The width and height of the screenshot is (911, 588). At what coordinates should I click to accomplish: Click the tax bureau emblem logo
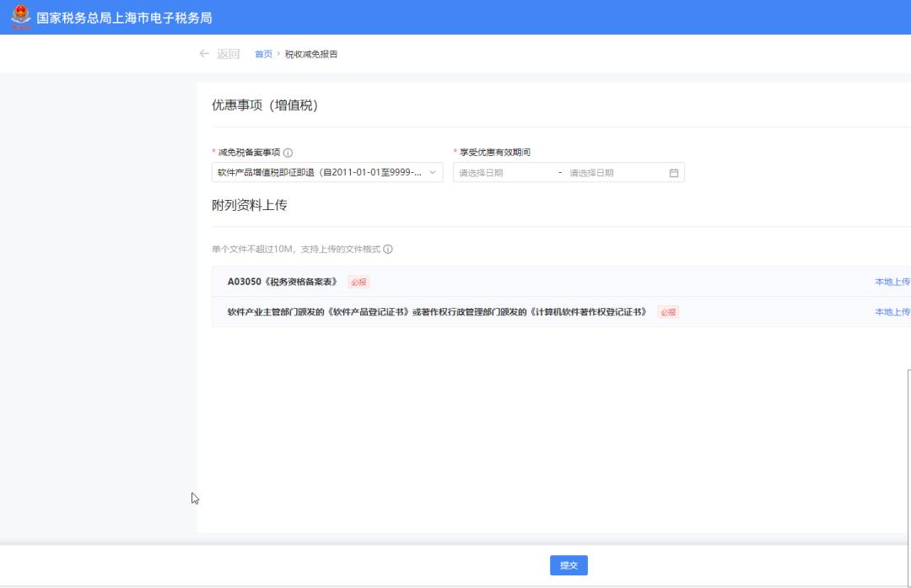tap(20, 17)
